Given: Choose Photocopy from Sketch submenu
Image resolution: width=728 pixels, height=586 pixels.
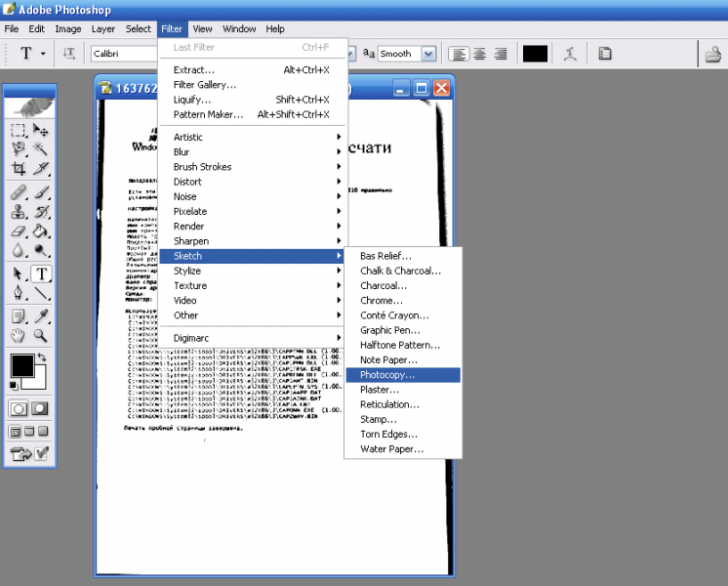Looking at the screenshot, I should (403, 375).
